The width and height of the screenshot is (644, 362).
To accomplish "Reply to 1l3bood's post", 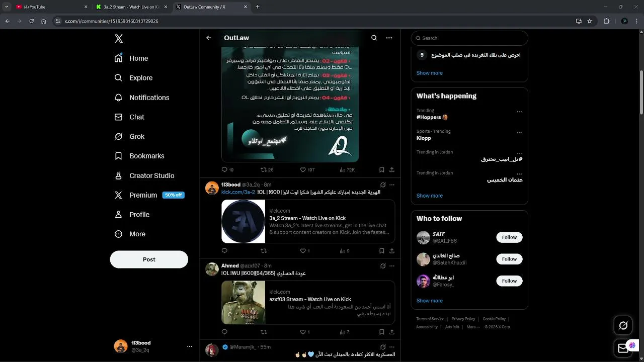I will point(224,251).
